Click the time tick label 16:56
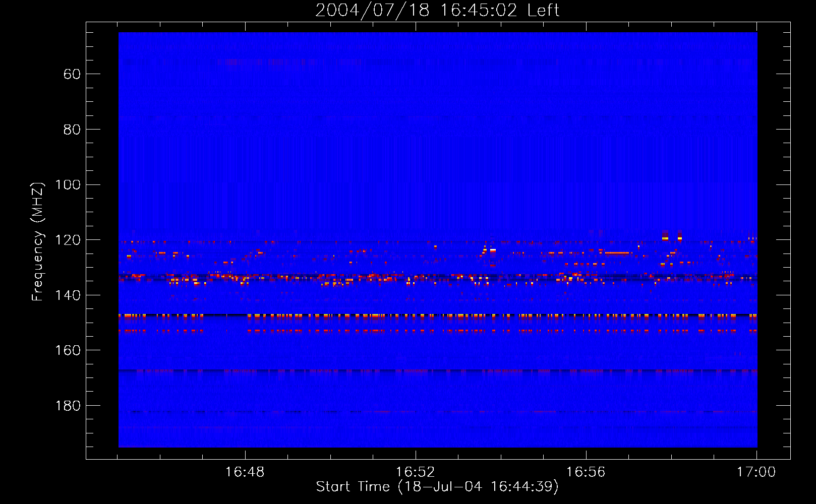This screenshot has height=504, width=816. point(586,472)
